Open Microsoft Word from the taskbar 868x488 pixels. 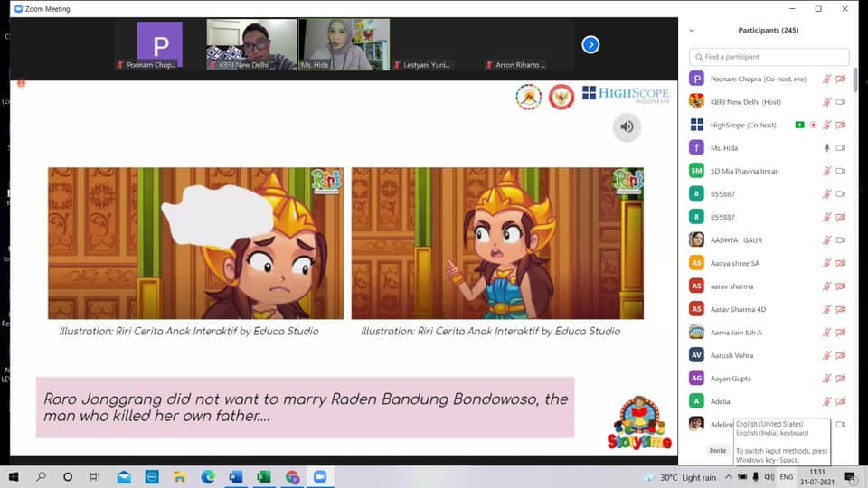click(x=236, y=477)
